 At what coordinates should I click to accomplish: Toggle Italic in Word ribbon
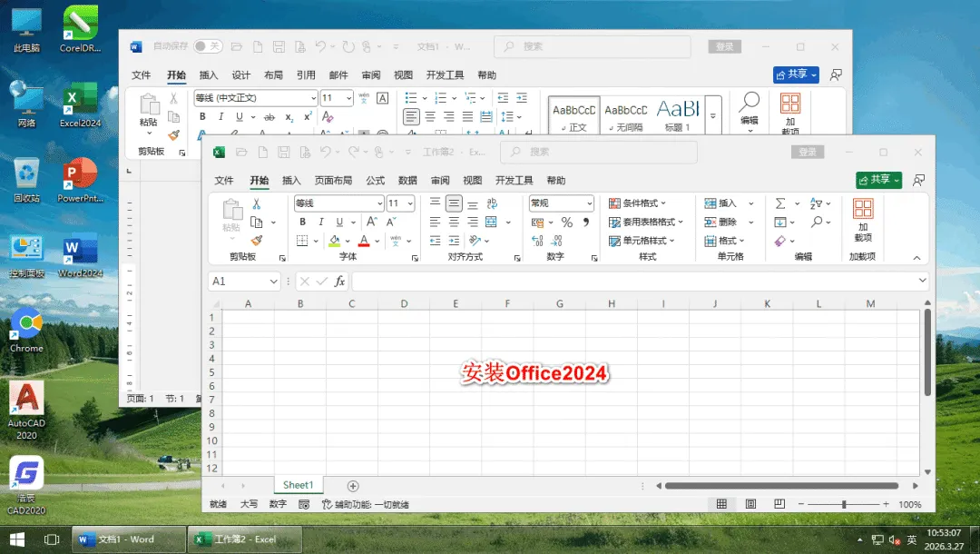tap(220, 116)
